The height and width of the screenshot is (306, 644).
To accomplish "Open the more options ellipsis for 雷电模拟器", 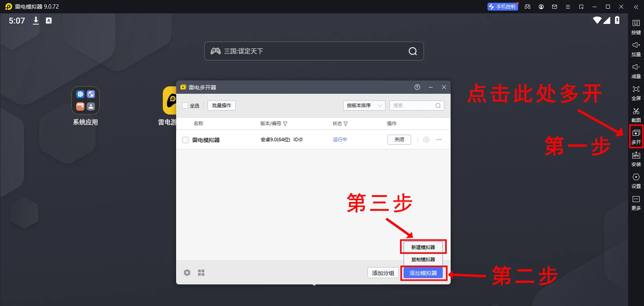I will click(x=439, y=139).
